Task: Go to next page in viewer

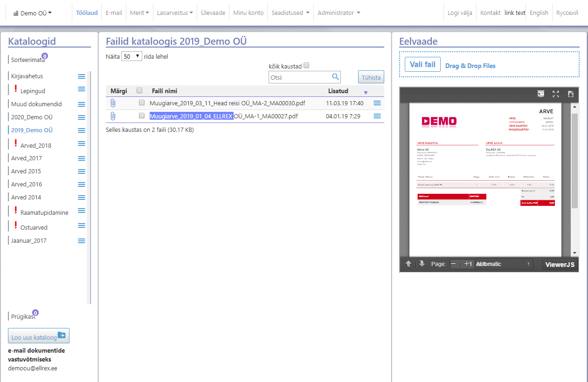Action: (x=422, y=264)
